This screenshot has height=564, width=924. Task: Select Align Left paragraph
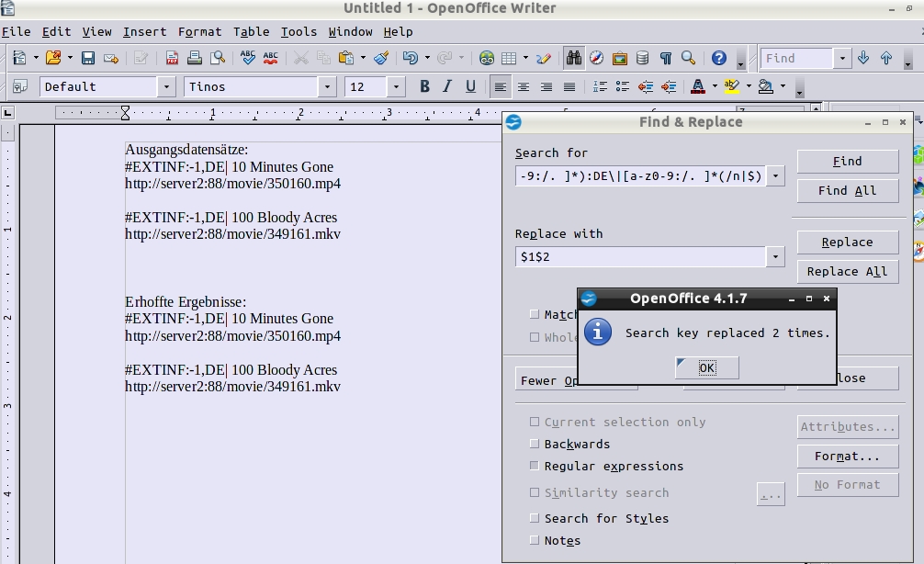[x=500, y=86]
